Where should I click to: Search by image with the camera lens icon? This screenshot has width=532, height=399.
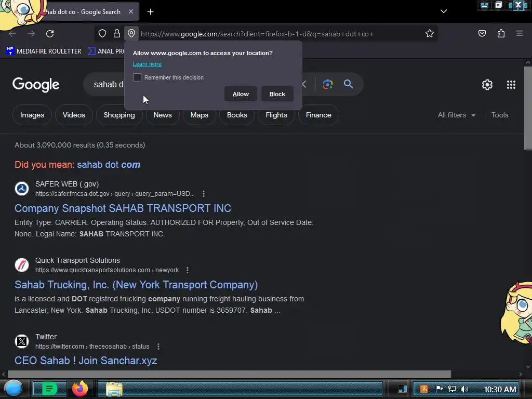(327, 84)
